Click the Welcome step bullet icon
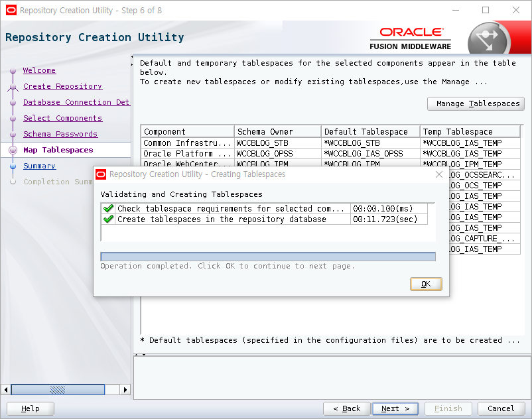Viewport: 532px width, 419px height. pos(13,71)
